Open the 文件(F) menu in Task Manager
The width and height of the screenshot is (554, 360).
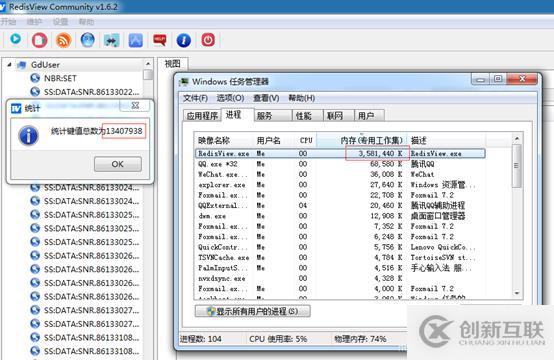click(x=195, y=98)
